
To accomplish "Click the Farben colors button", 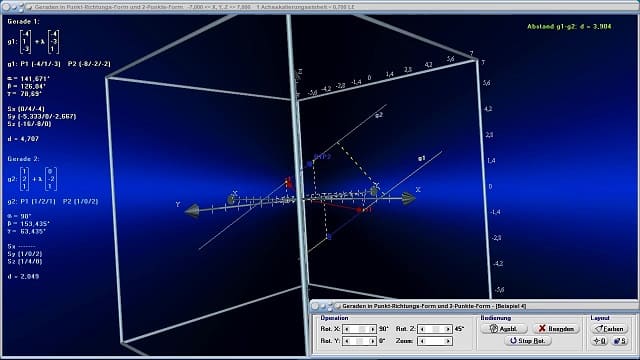I will pyautogui.click(x=609, y=329).
